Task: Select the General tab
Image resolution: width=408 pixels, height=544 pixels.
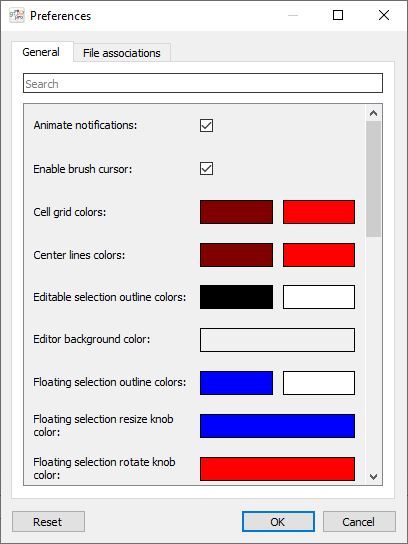Action: [41, 52]
